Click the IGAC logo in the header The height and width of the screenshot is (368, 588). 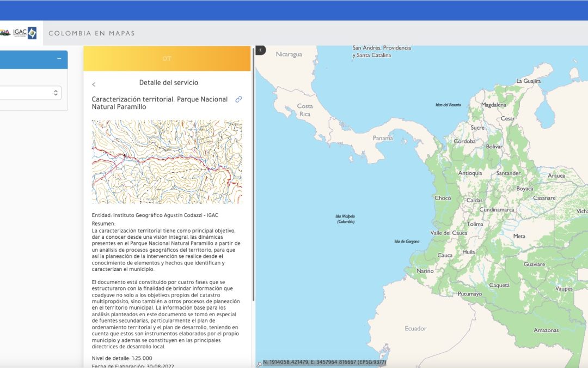point(24,33)
